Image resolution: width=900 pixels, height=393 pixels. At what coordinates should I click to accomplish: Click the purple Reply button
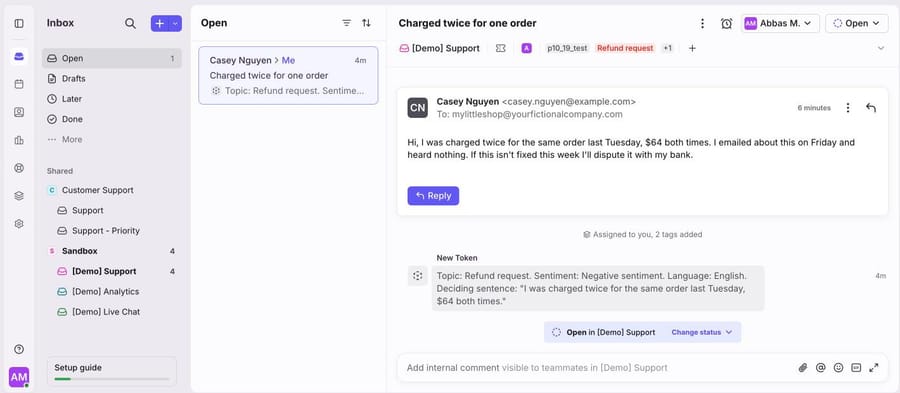coord(433,196)
